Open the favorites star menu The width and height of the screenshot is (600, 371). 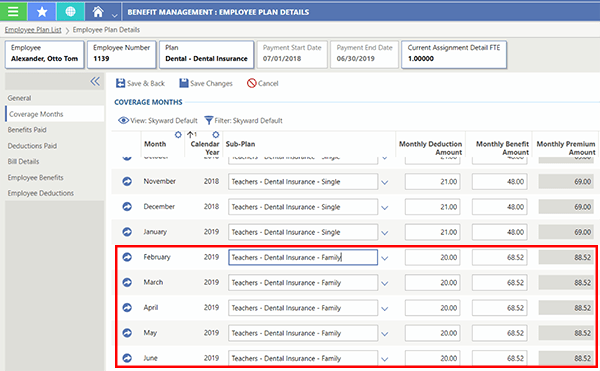(x=42, y=12)
